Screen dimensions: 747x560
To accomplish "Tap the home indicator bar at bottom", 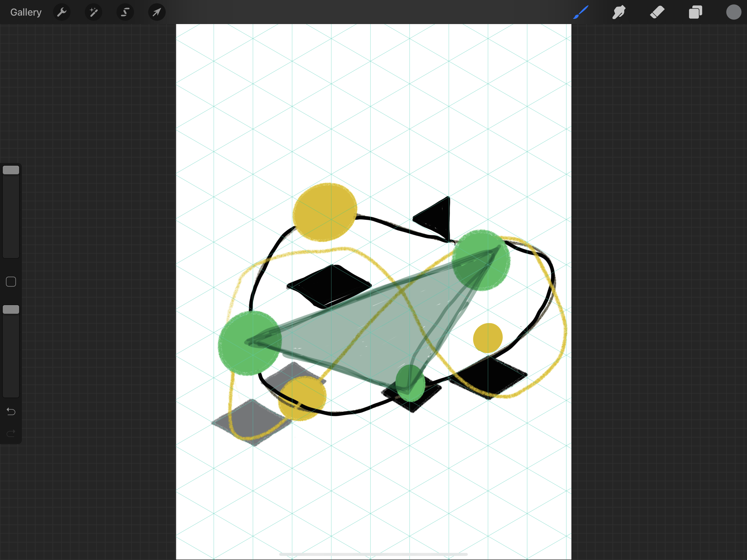I will pos(373,554).
